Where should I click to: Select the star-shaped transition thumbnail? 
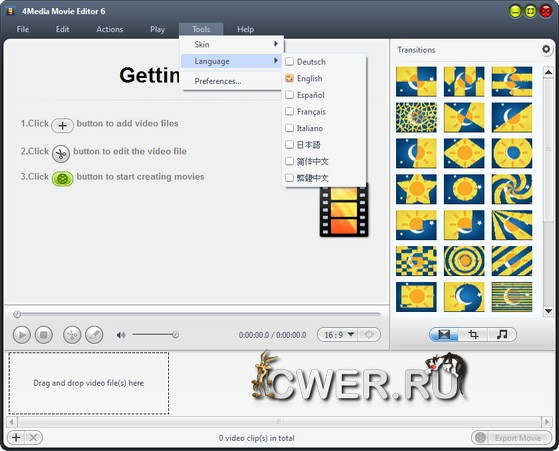tap(416, 189)
